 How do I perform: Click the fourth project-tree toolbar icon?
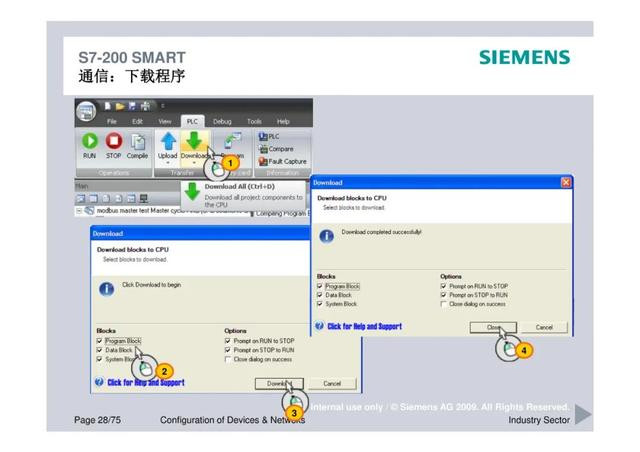click(x=118, y=199)
